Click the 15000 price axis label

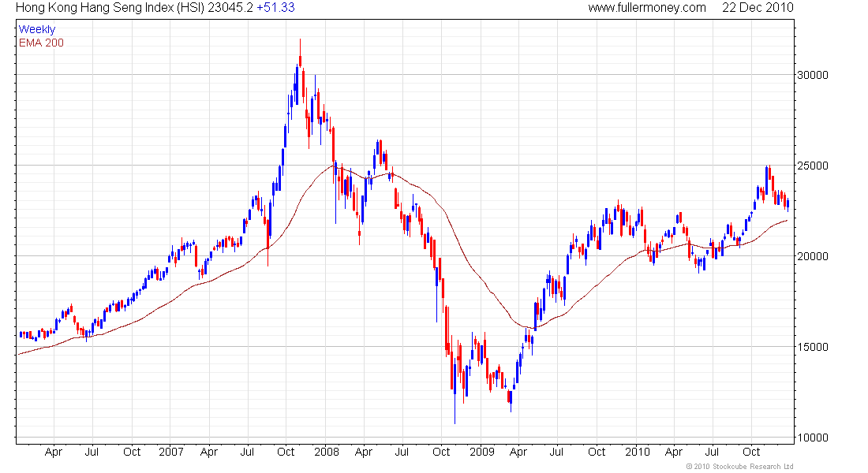tap(813, 348)
